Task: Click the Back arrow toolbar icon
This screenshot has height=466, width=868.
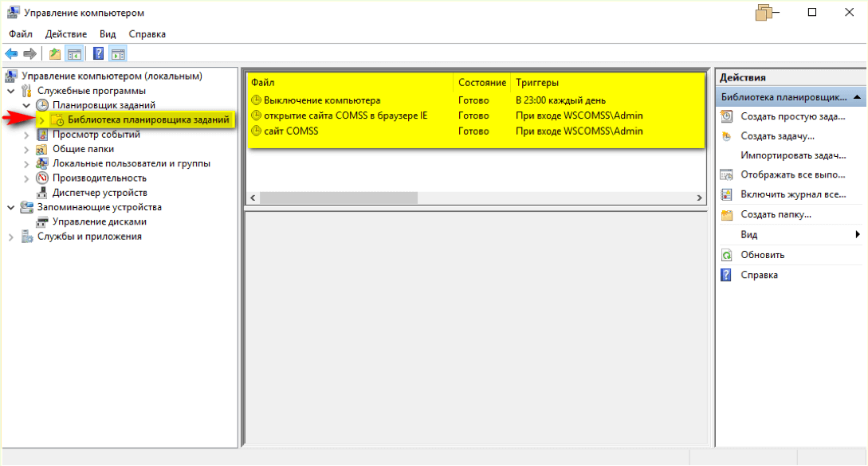Action: tap(12, 53)
